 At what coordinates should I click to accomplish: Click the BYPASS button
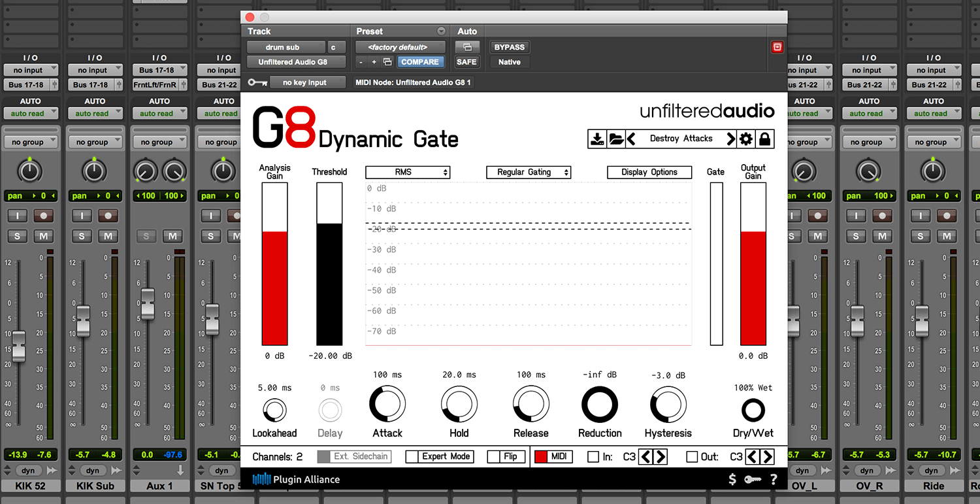point(509,47)
